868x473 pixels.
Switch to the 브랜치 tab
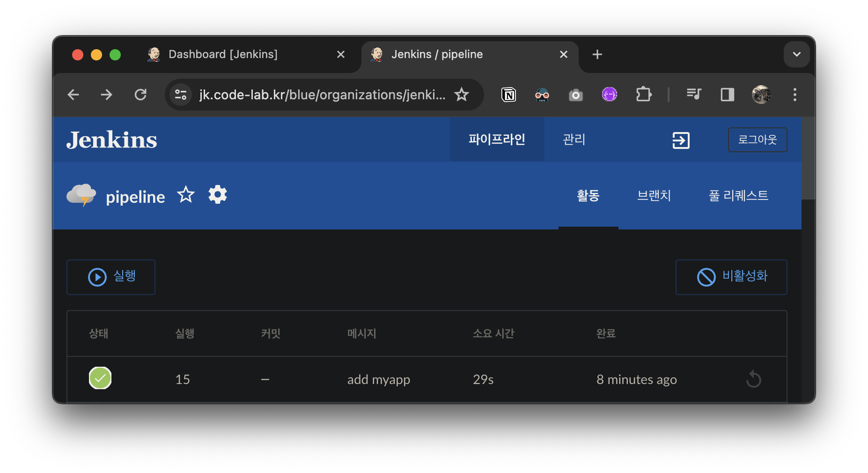coord(654,196)
